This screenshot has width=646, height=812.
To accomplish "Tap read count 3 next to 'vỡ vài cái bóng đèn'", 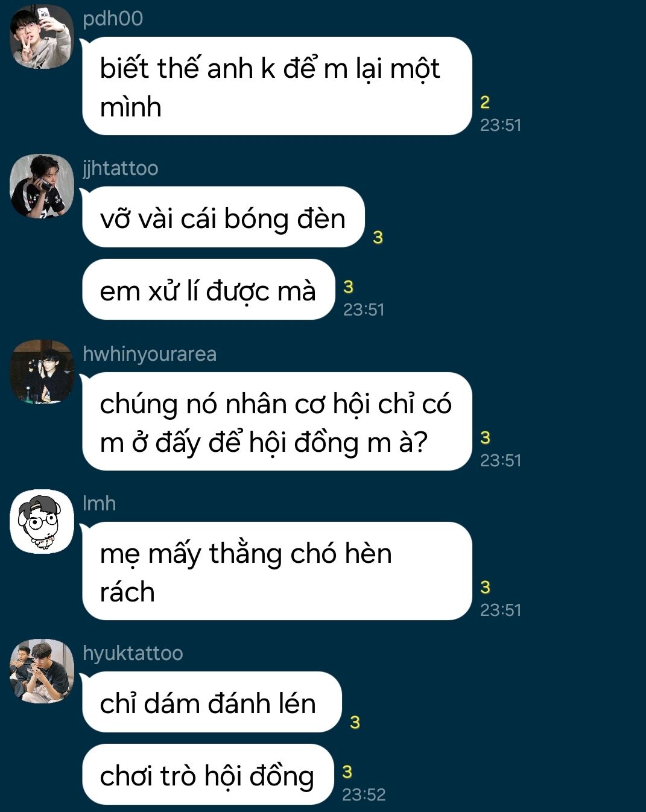I will 378,238.
